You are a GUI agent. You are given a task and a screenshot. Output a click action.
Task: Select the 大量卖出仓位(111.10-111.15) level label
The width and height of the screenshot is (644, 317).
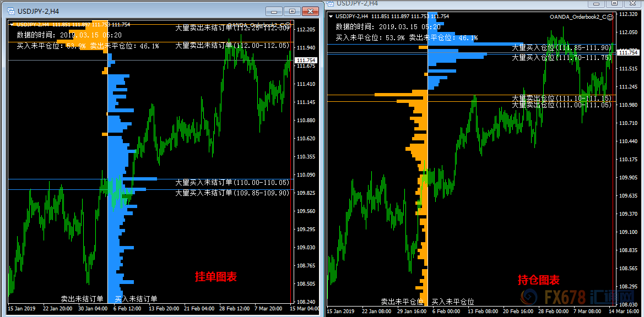pyautogui.click(x=561, y=98)
